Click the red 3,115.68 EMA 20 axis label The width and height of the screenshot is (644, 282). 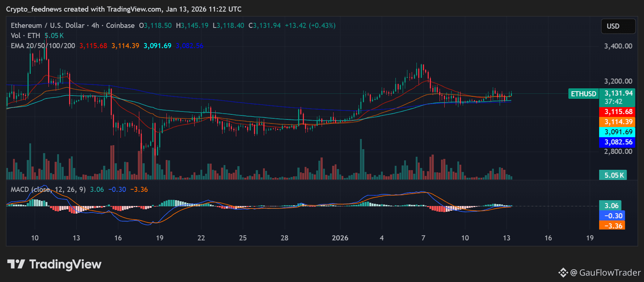(618, 112)
